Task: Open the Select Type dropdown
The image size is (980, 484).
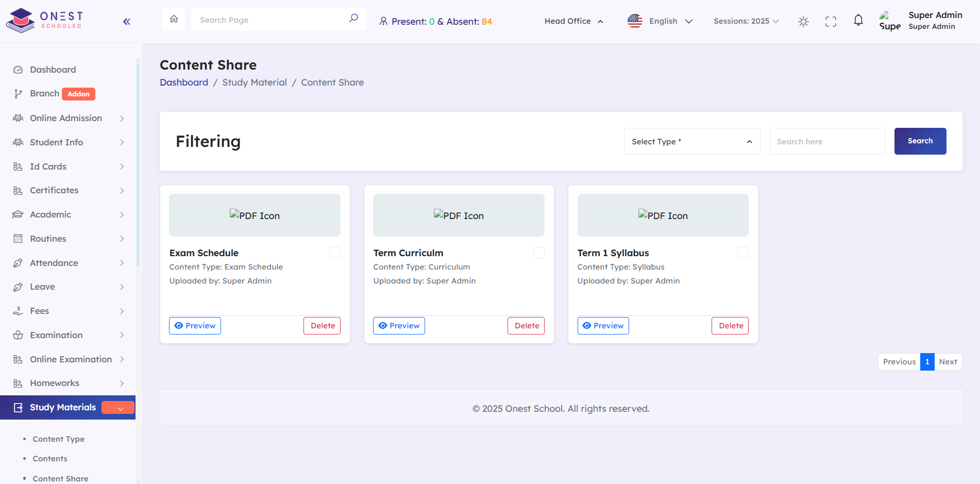Action: [692, 141]
